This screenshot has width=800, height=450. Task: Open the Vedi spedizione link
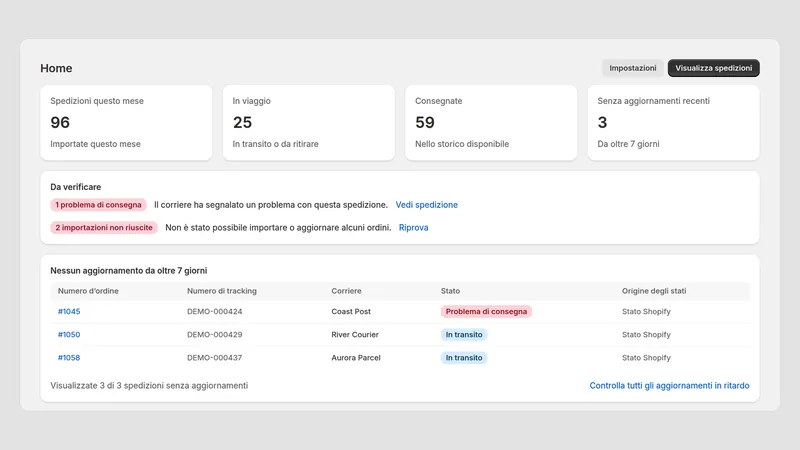pyautogui.click(x=427, y=205)
